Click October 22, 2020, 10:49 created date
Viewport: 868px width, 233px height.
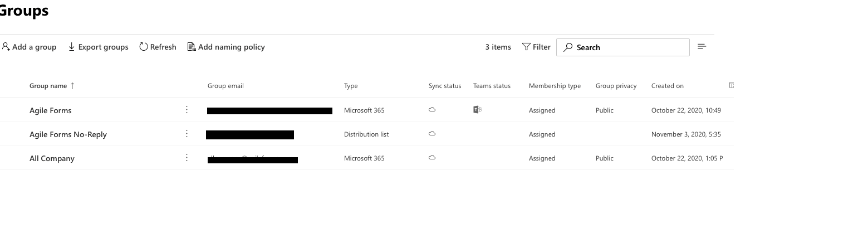point(686,110)
